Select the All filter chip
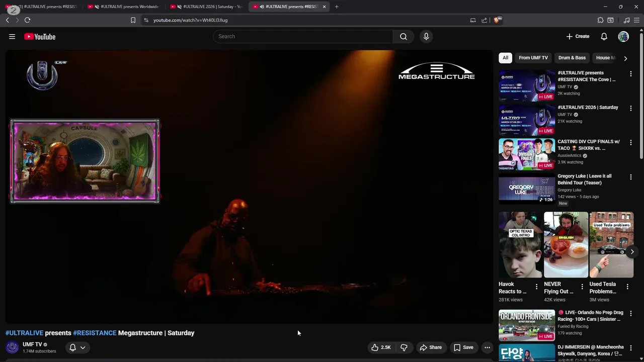The width and height of the screenshot is (644, 362). [505, 58]
